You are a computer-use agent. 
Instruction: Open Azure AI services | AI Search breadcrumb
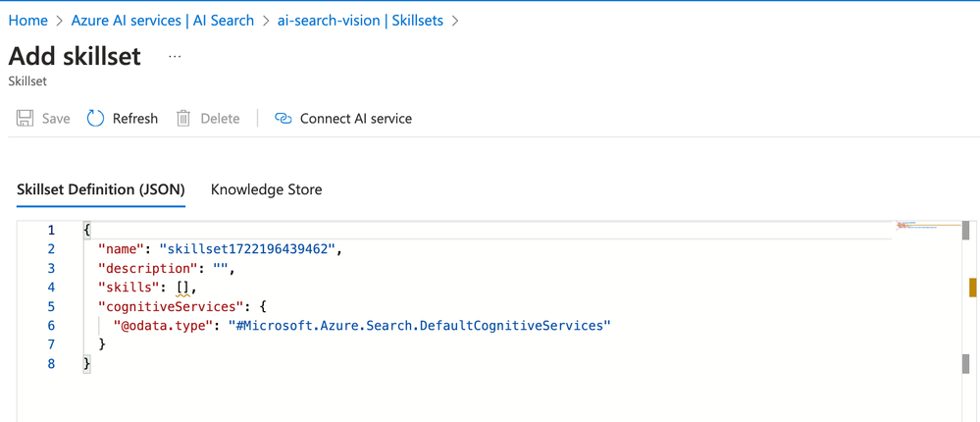170,20
